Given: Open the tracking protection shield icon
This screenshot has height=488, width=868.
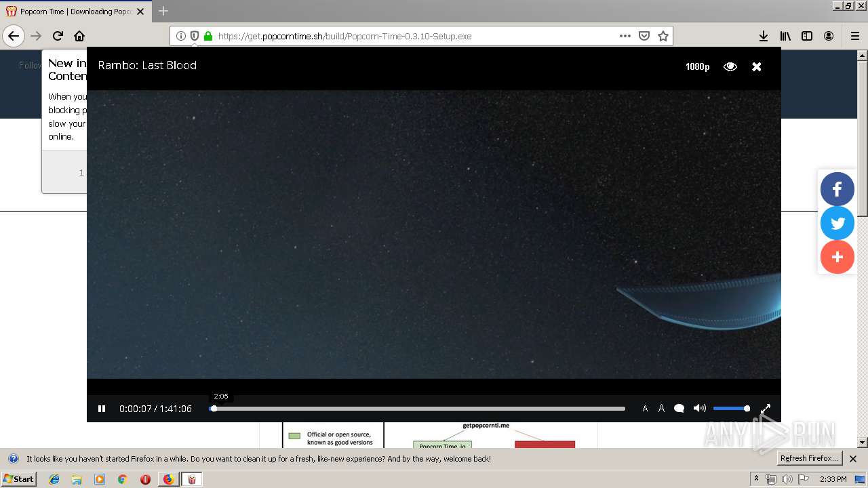Looking at the screenshot, I should point(195,36).
